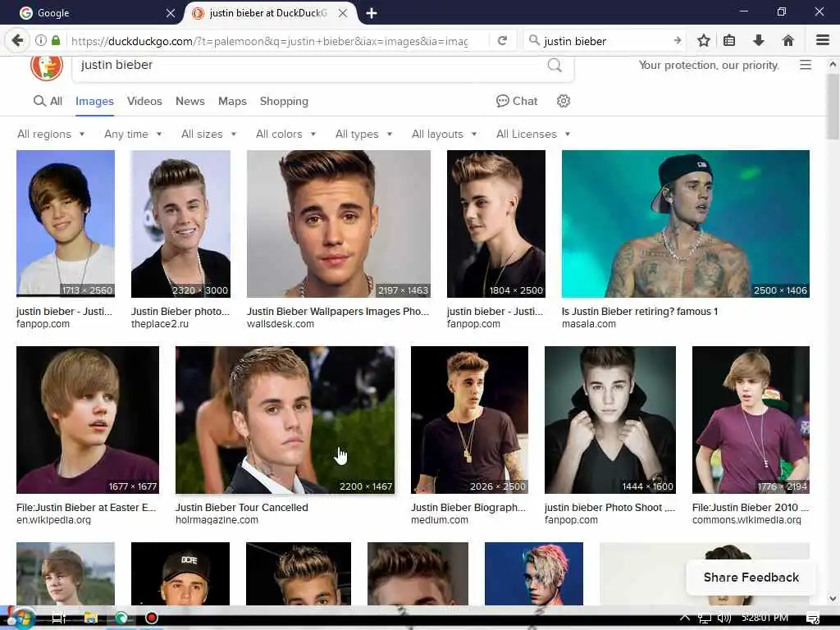
Task: Switch to the Maps tab
Action: coord(232,101)
